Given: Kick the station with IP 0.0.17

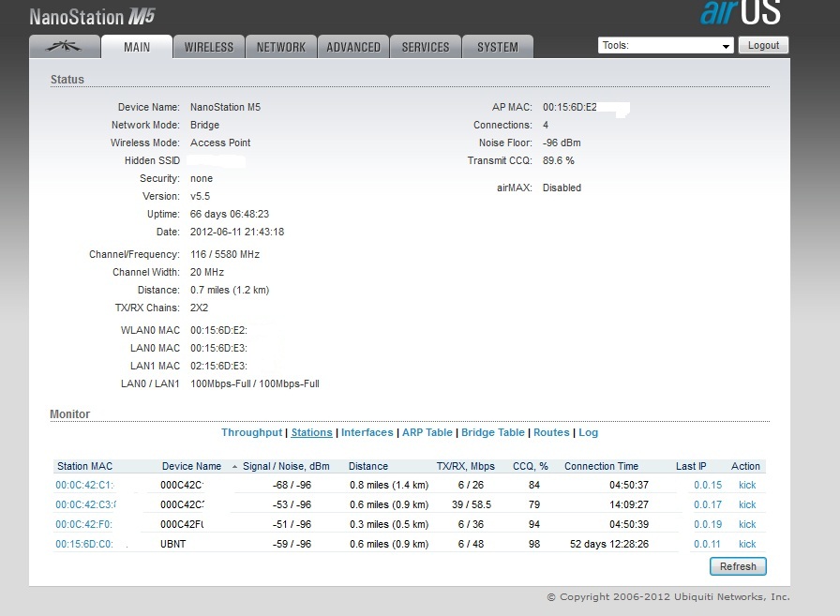Looking at the screenshot, I should [x=747, y=504].
